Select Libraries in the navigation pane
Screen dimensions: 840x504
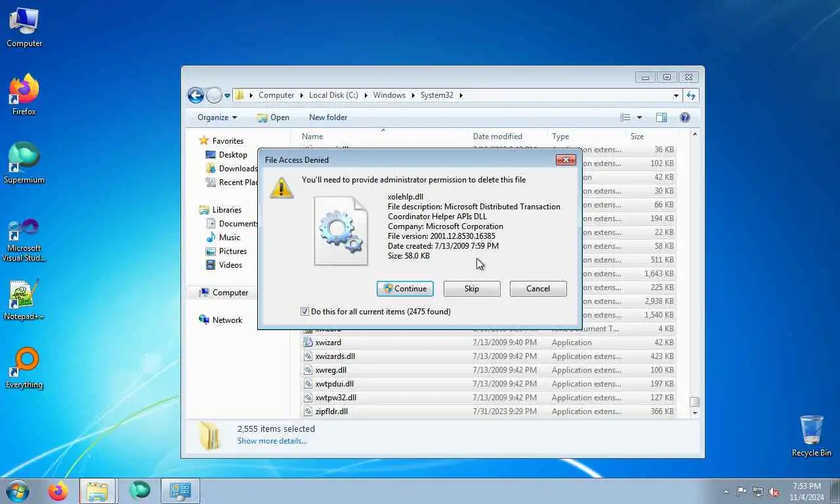click(226, 210)
